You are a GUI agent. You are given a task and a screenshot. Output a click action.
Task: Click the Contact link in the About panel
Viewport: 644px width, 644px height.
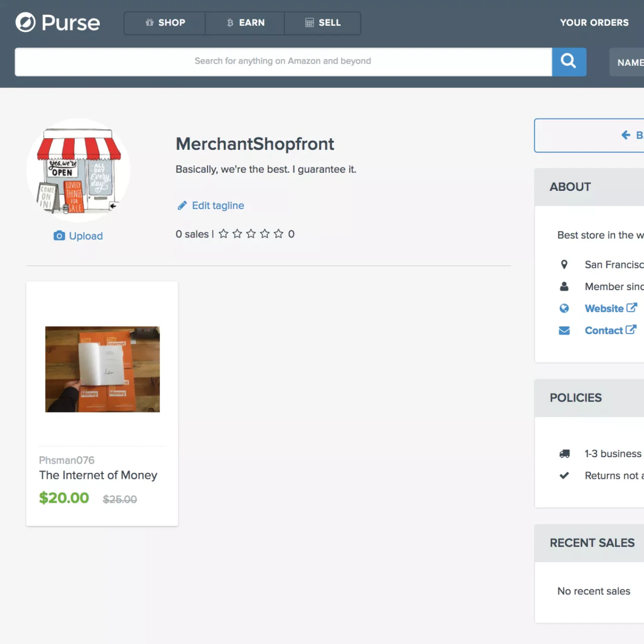coord(604,330)
